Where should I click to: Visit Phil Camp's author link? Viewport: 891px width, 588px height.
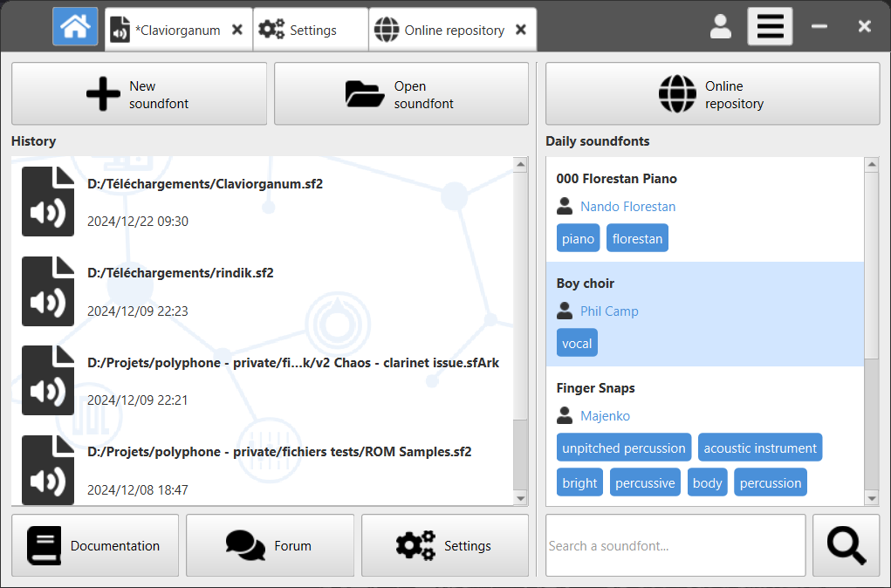click(608, 311)
